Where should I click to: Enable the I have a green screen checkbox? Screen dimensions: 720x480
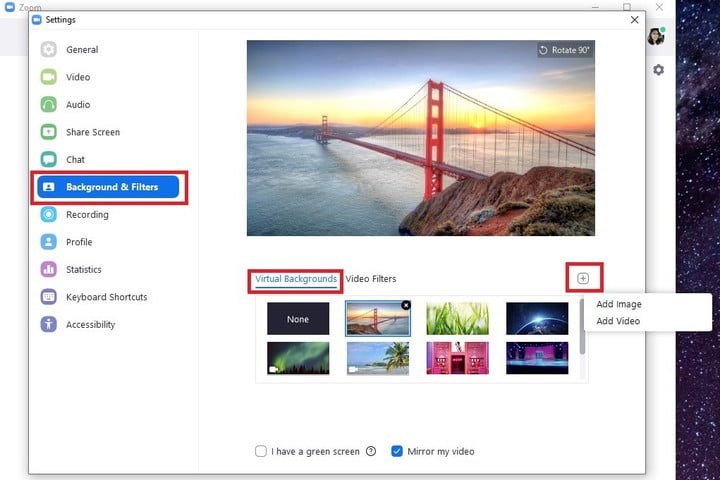tap(261, 452)
